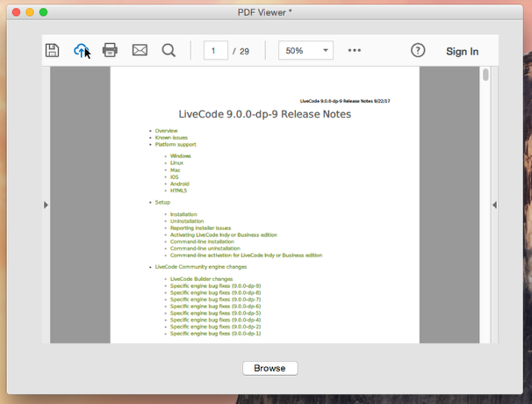Screen dimensions: 532x404
Task: Open LiveCode Builder changes link
Action: pyautogui.click(x=202, y=278)
